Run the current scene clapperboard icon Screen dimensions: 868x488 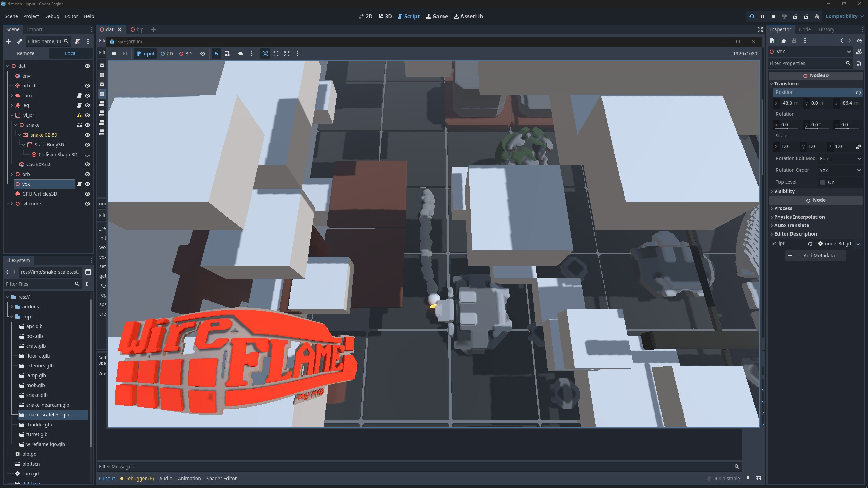click(795, 16)
